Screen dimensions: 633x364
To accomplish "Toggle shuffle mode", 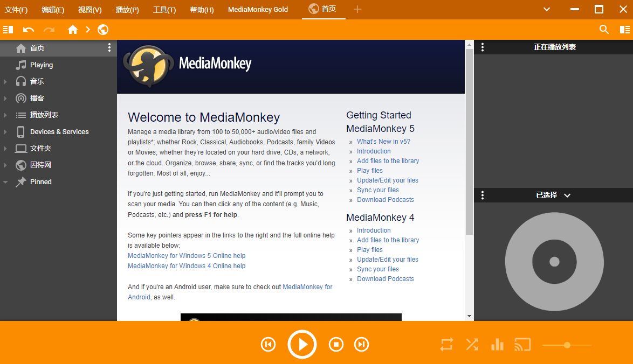I will pos(472,345).
